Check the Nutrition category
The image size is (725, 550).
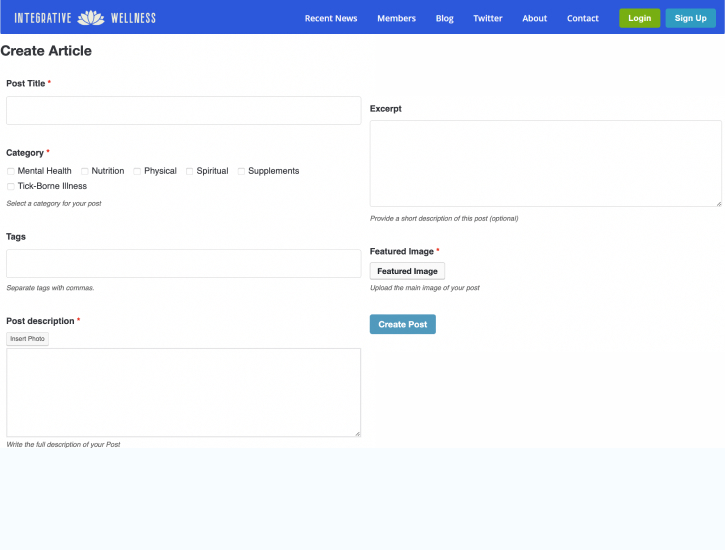(x=85, y=171)
